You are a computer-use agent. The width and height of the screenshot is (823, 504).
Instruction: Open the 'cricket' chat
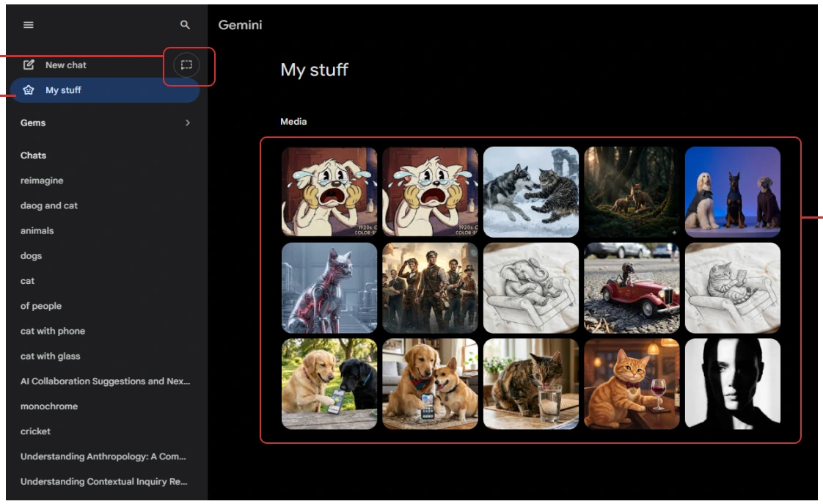pyautogui.click(x=35, y=431)
